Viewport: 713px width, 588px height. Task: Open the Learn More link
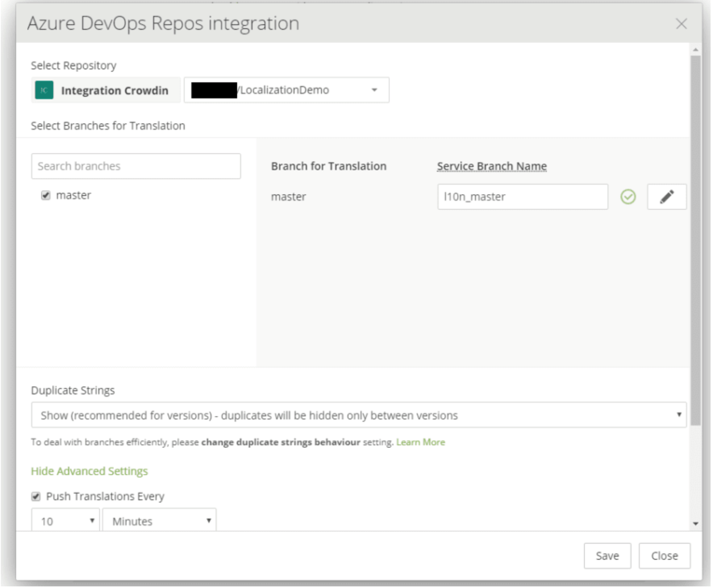pos(421,442)
